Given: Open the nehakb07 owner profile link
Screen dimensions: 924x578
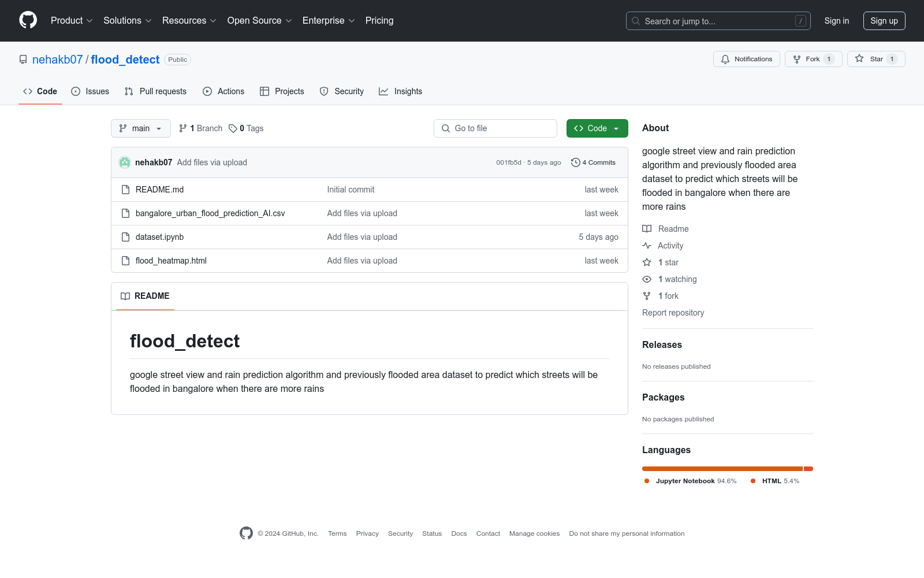Looking at the screenshot, I should point(58,60).
